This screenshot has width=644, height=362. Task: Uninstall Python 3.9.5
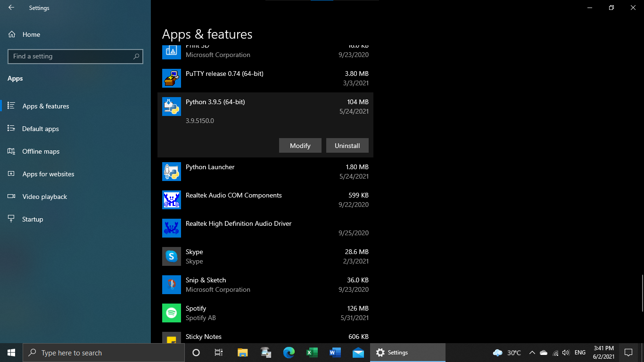tap(347, 145)
